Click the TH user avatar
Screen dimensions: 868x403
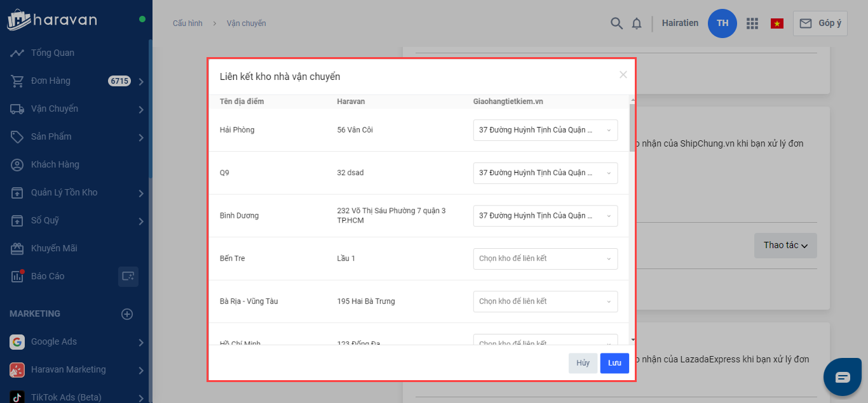pyautogui.click(x=722, y=23)
